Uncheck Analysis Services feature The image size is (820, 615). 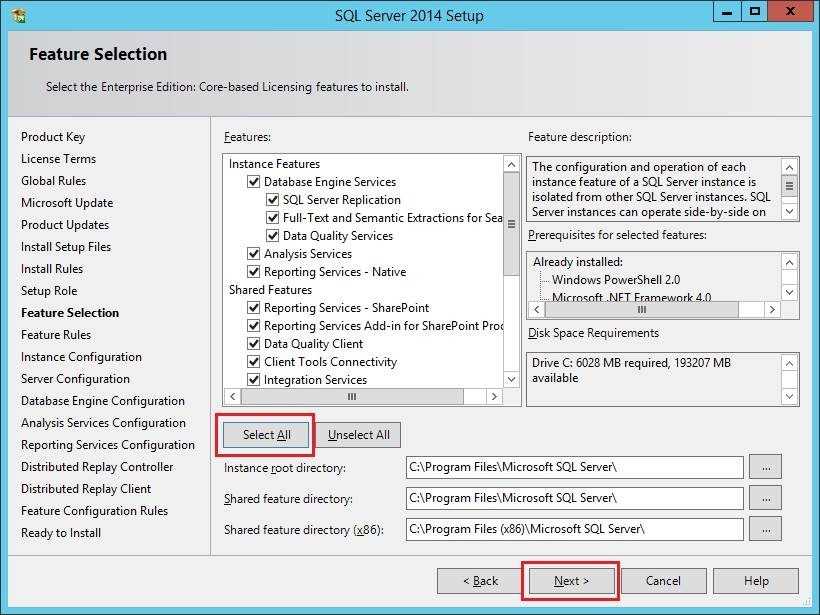[x=254, y=254]
